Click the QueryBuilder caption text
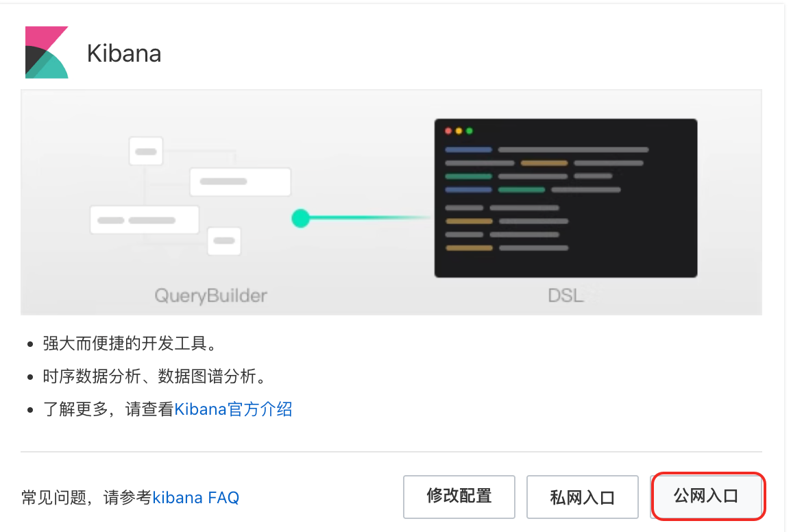The height and width of the screenshot is (532, 791). tap(210, 296)
